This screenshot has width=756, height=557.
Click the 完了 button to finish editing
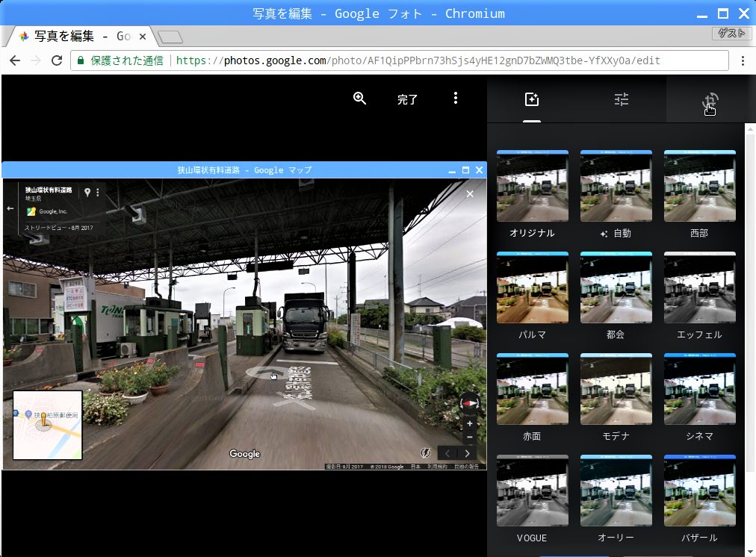[x=407, y=100]
